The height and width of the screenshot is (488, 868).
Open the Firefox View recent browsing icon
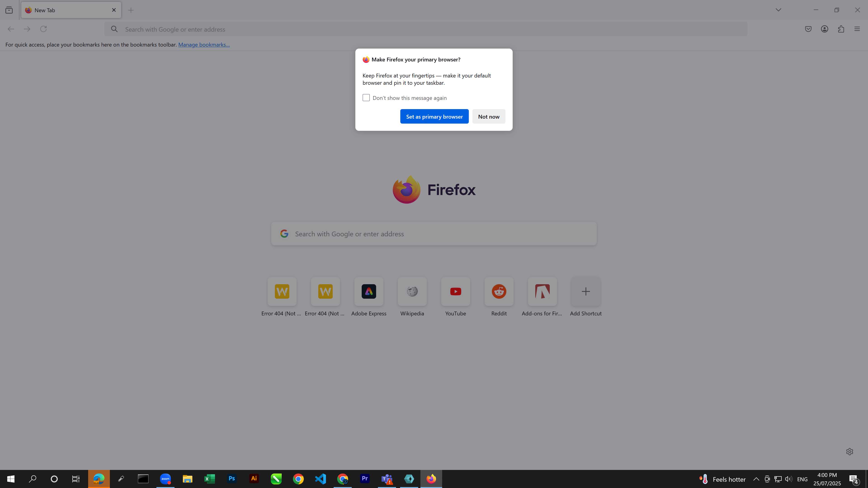tap(9, 10)
